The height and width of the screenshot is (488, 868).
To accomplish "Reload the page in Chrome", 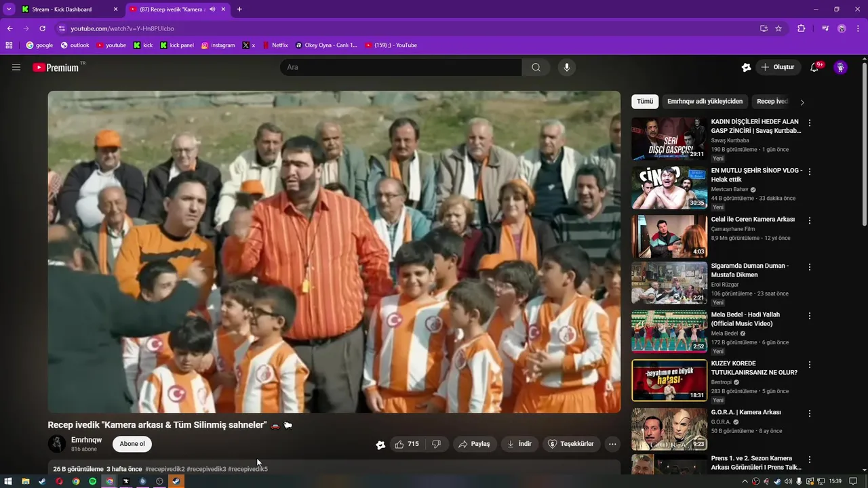I will (x=42, y=28).
